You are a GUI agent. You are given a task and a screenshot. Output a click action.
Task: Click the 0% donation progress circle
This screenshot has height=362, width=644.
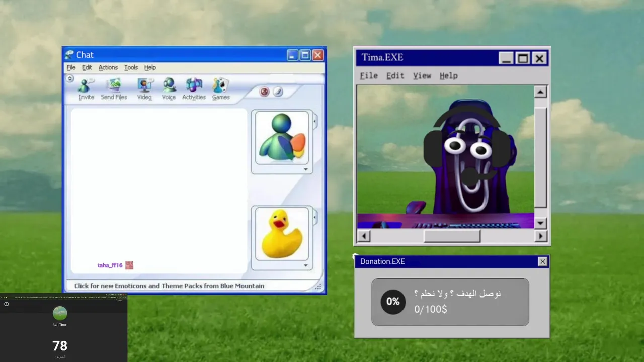(x=393, y=302)
